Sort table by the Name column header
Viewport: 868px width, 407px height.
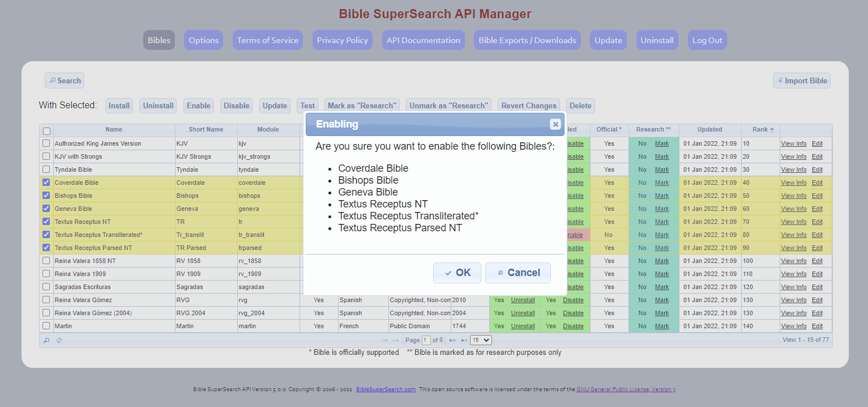click(x=114, y=130)
